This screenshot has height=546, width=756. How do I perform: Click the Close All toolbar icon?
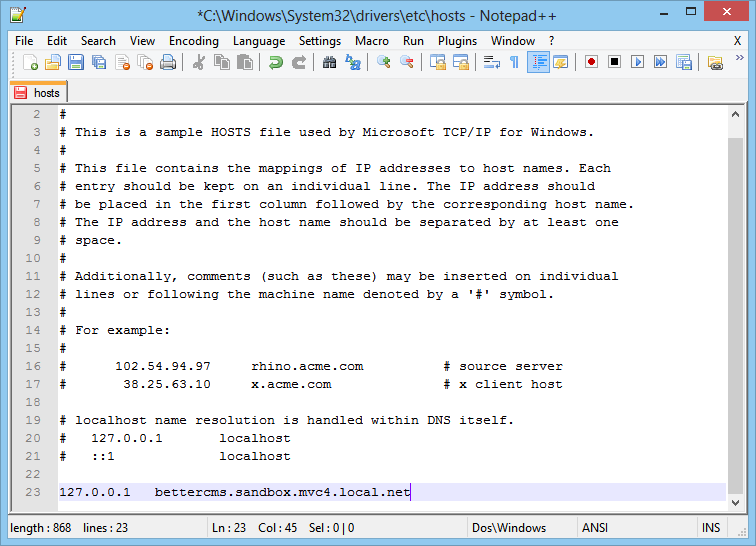(x=145, y=63)
